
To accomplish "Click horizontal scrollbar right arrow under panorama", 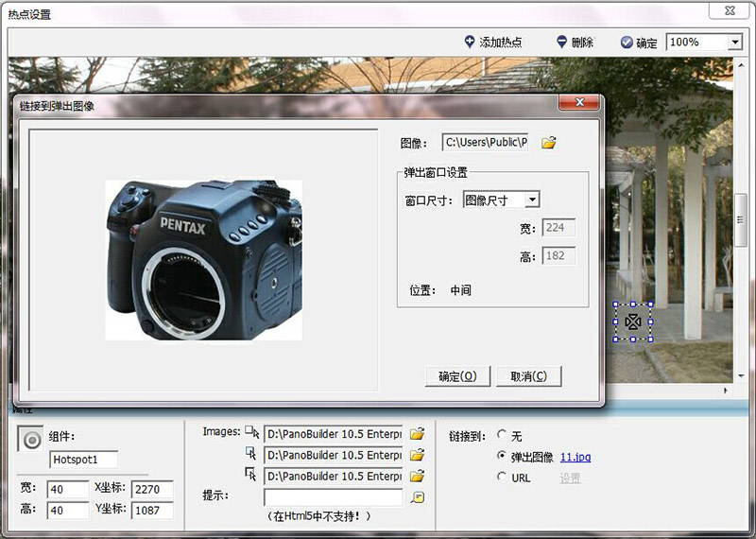I will point(726,391).
